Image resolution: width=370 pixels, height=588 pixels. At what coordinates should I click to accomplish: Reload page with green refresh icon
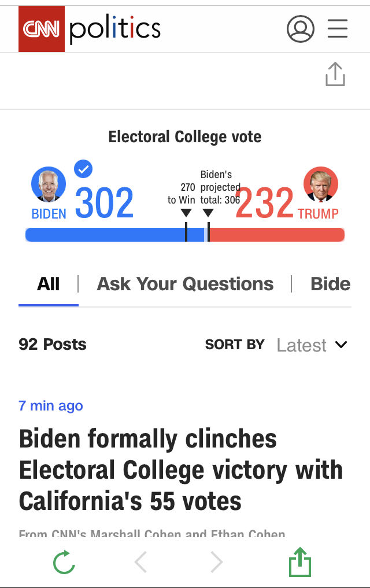[64, 562]
